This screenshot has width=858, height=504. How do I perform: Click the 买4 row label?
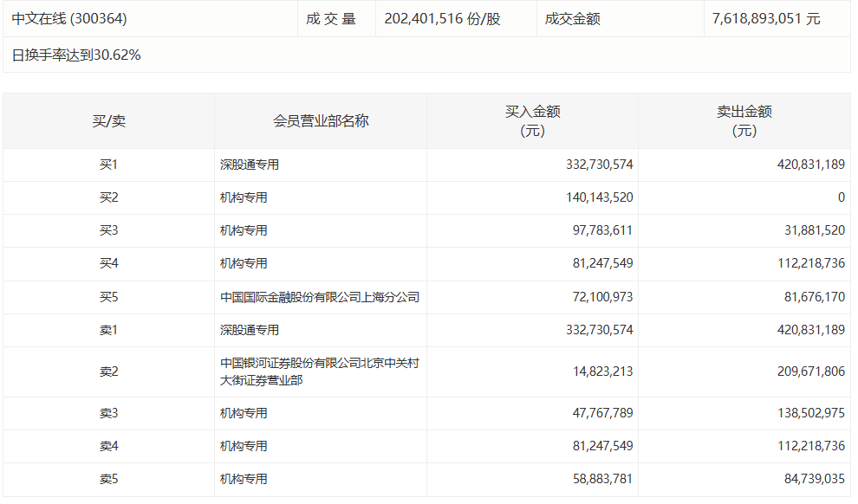click(x=108, y=263)
